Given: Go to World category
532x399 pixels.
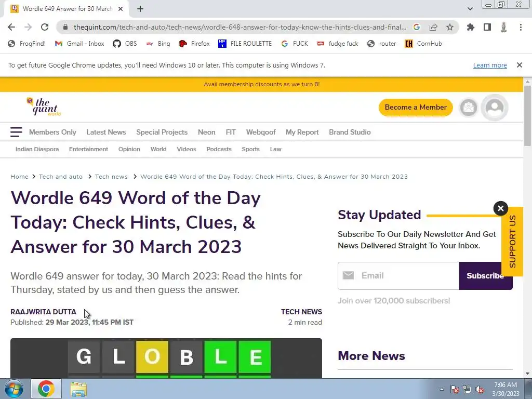Looking at the screenshot, I should [x=158, y=149].
